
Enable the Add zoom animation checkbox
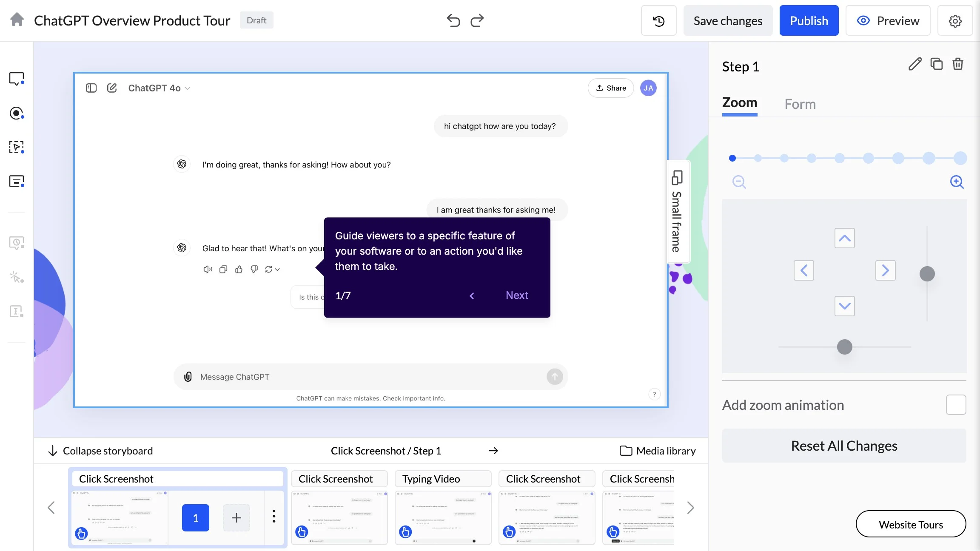pyautogui.click(x=956, y=405)
